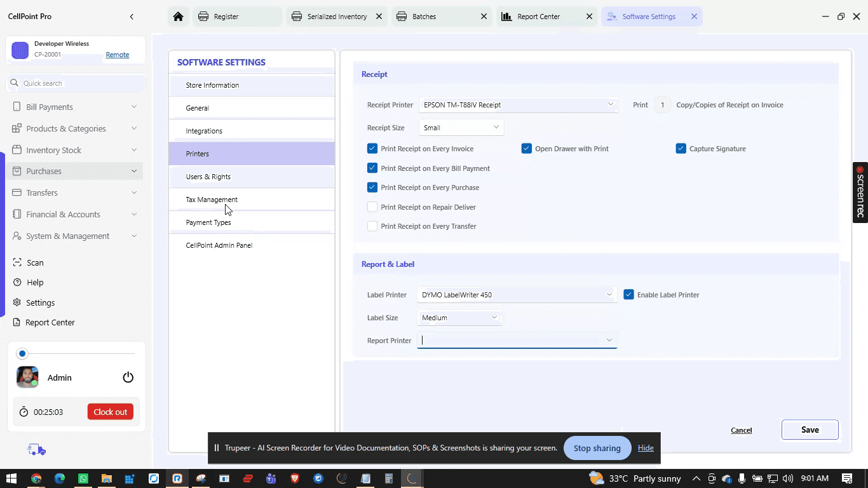
Task: Click the Quick search magnifier icon
Action: 15,83
